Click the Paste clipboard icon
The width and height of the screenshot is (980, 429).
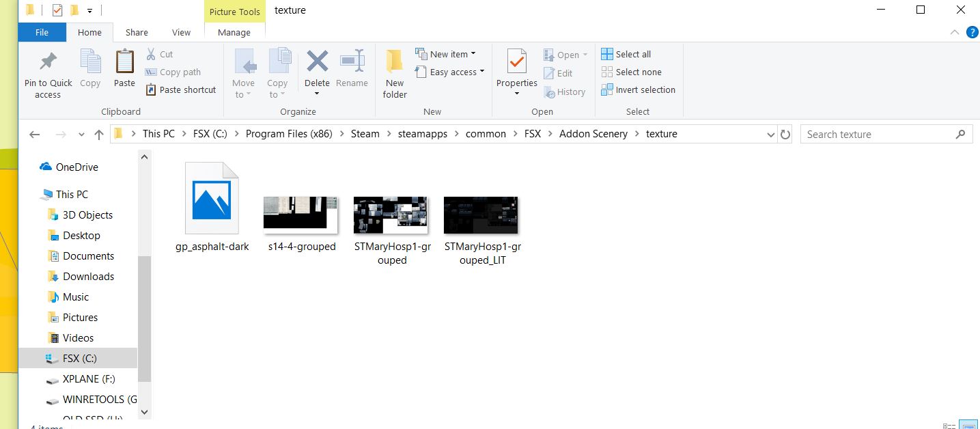(x=124, y=61)
